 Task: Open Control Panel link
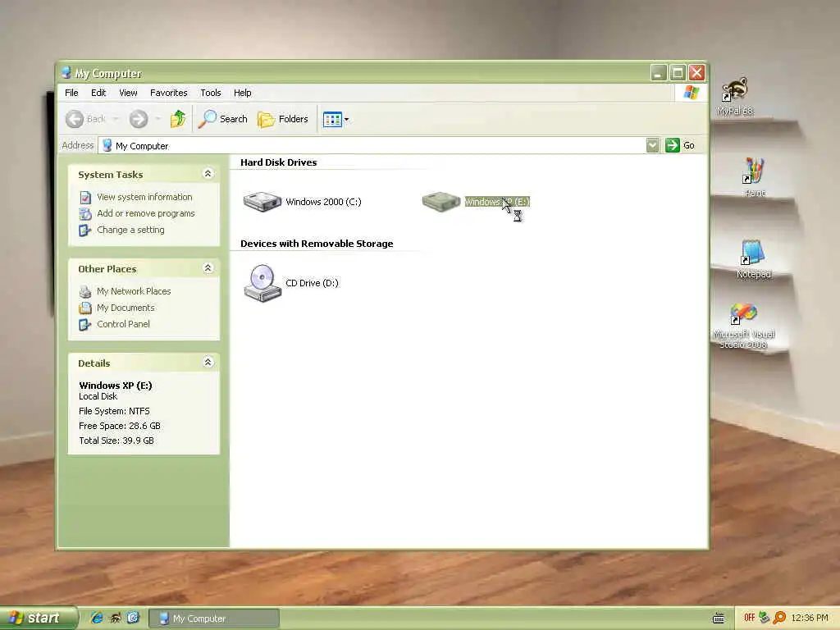[123, 324]
